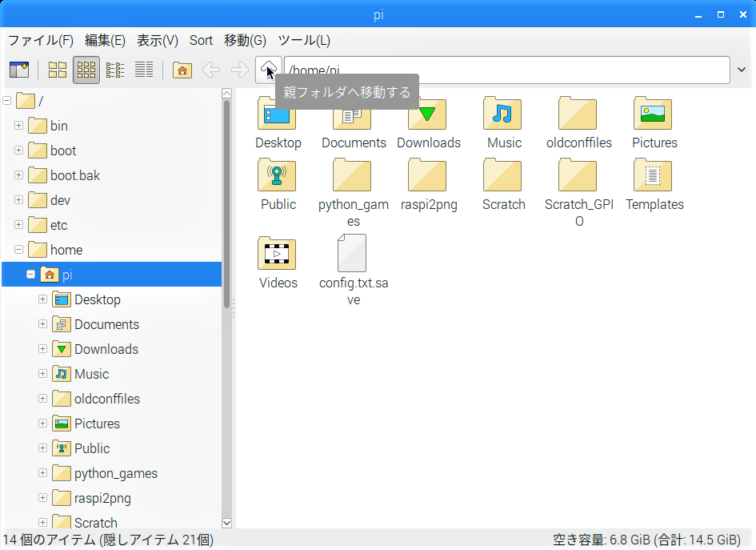
Task: Expand the raspi2png node in tree
Action: (43, 498)
